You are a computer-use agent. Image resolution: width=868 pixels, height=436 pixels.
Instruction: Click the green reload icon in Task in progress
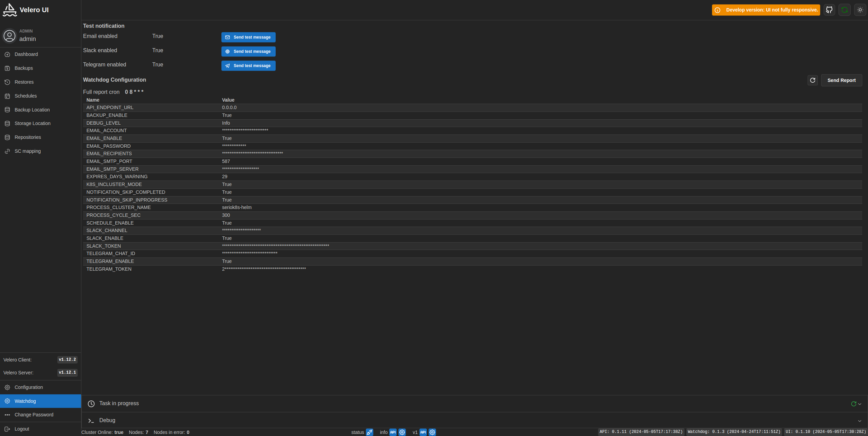coord(854,404)
